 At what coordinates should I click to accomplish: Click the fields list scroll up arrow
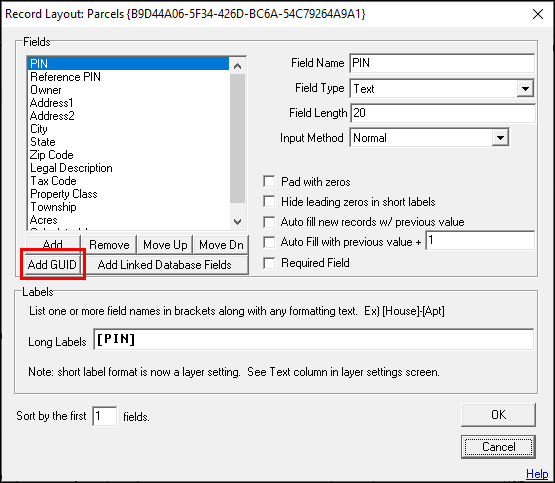(238, 66)
